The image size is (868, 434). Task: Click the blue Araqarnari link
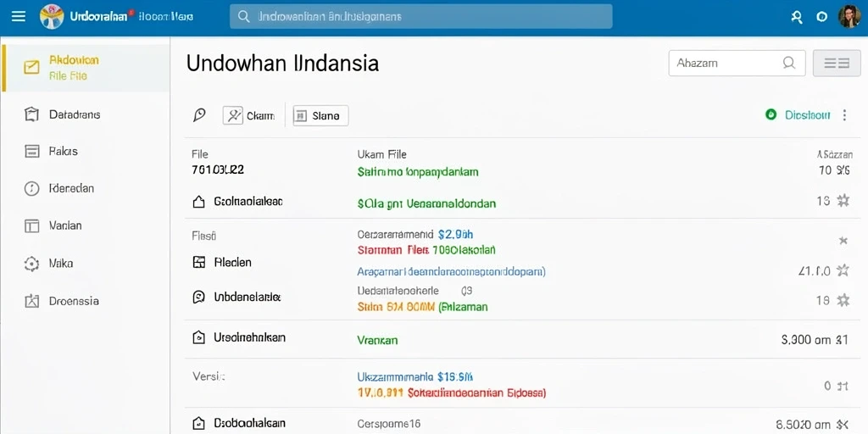(x=452, y=272)
